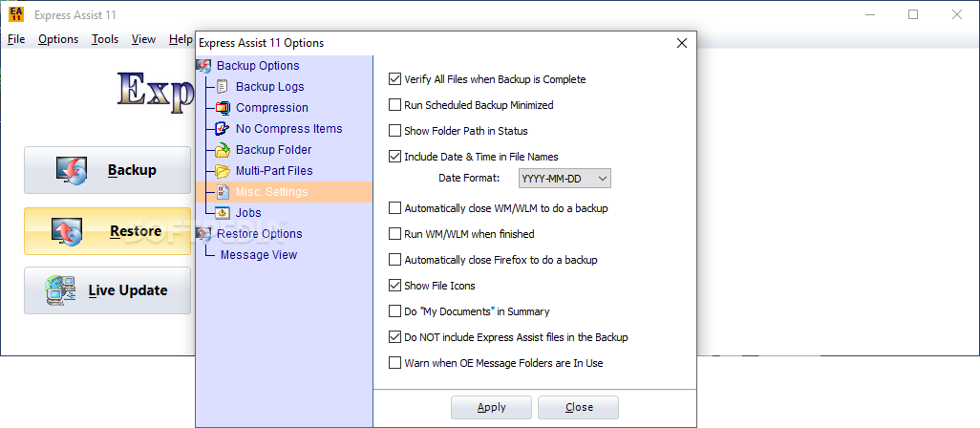Check Do "My Documents" in Summary

click(394, 311)
